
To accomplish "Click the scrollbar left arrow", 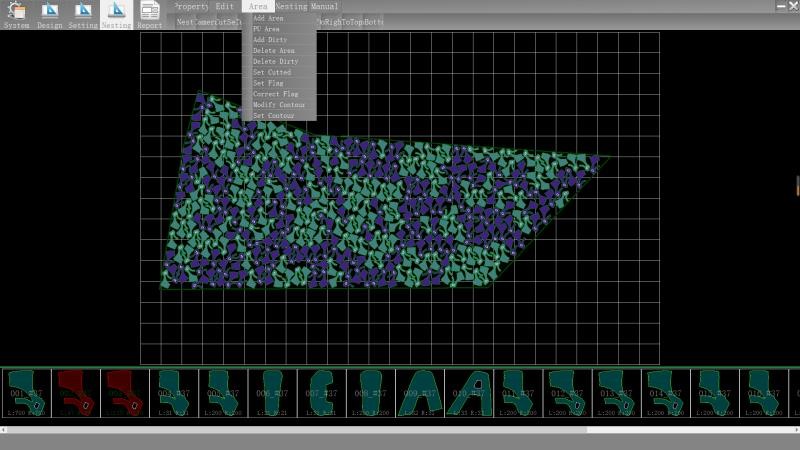I will point(3,430).
